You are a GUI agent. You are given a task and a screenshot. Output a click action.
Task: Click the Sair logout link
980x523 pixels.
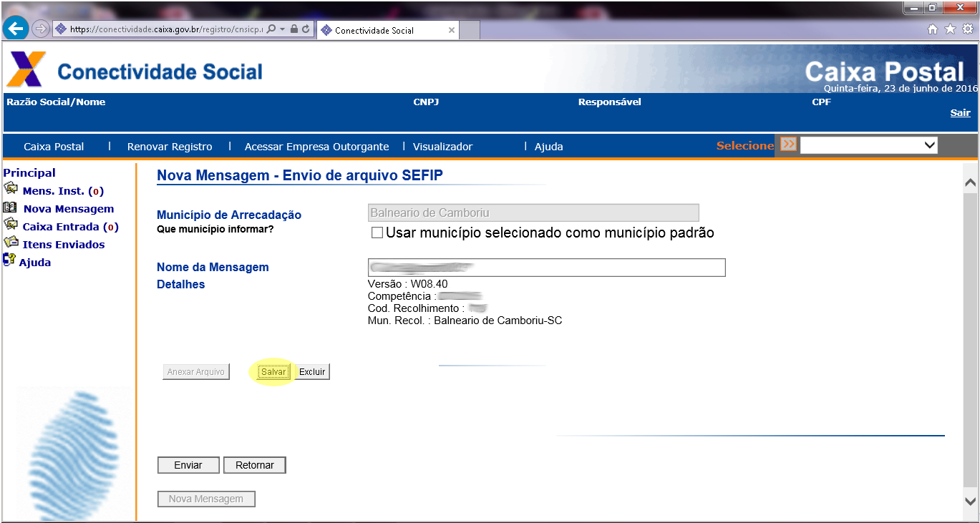(960, 113)
